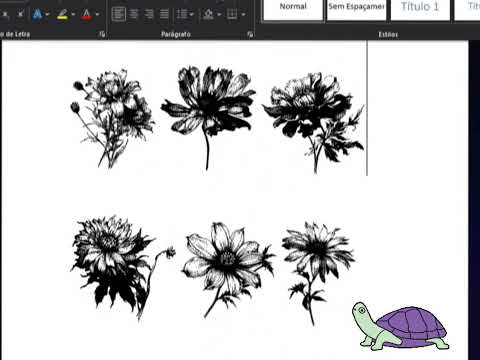Expand the borders dropdown arrow

click(243, 14)
